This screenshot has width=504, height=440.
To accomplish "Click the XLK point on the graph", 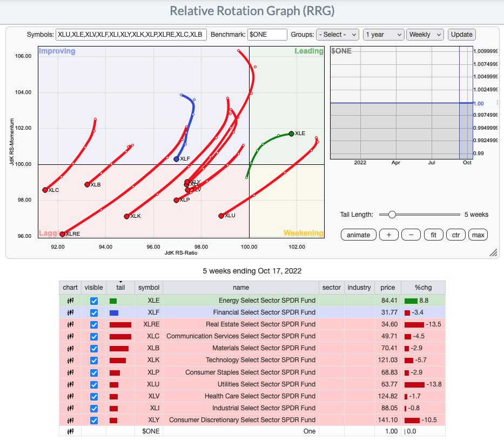I will [x=126, y=216].
